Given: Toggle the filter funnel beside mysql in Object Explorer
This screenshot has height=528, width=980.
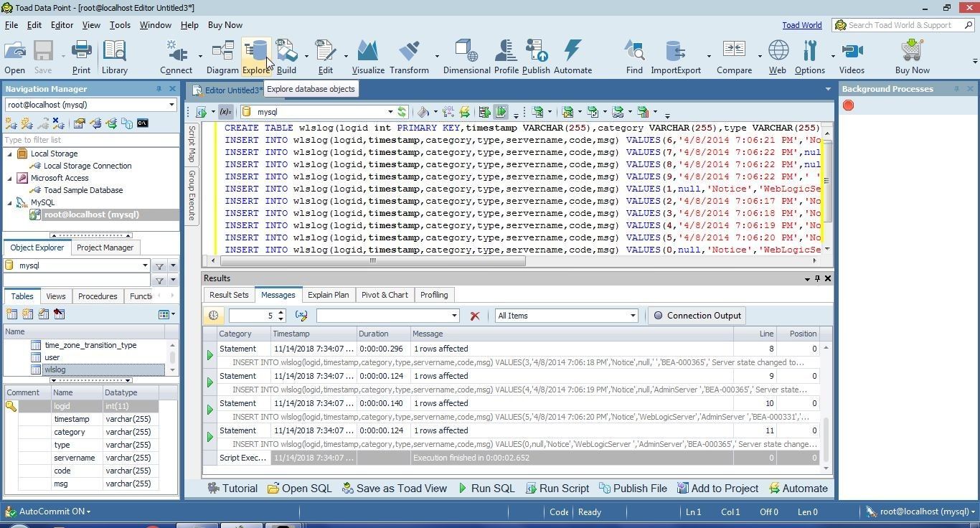Looking at the screenshot, I should [159, 265].
